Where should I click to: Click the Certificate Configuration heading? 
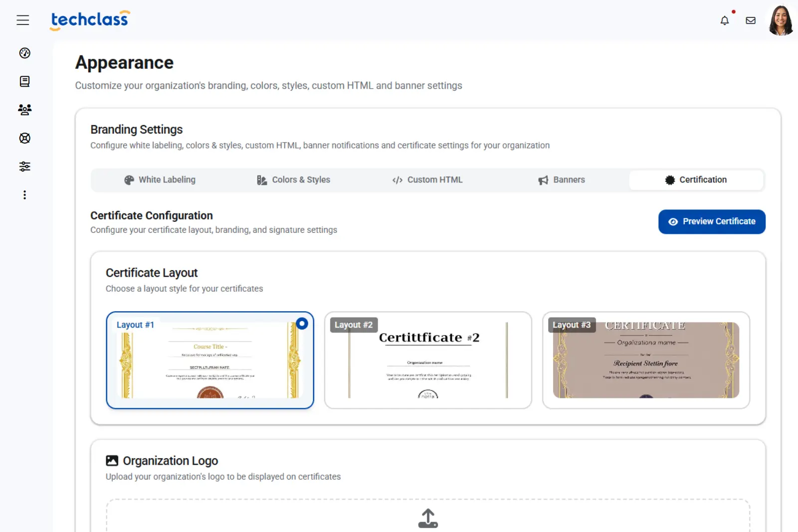coord(152,216)
